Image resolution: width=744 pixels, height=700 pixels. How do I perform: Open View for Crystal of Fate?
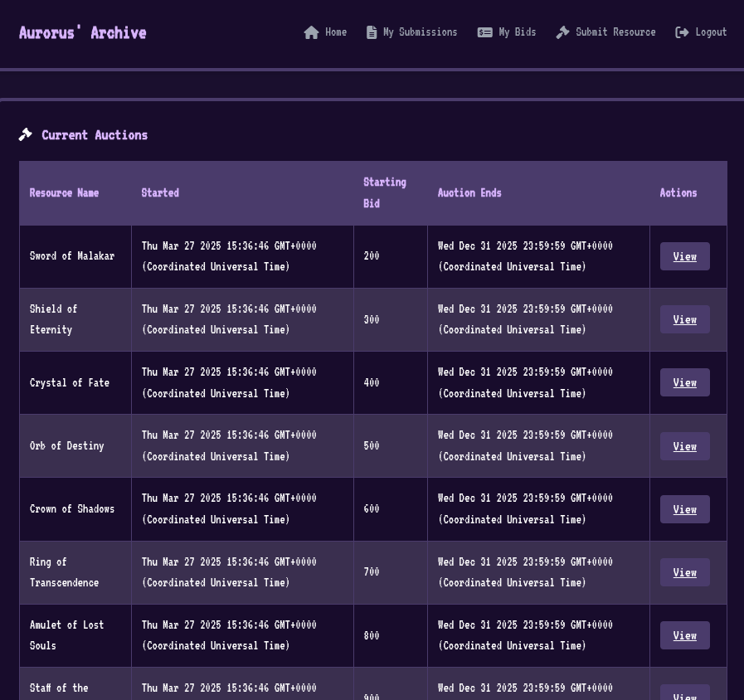click(684, 382)
